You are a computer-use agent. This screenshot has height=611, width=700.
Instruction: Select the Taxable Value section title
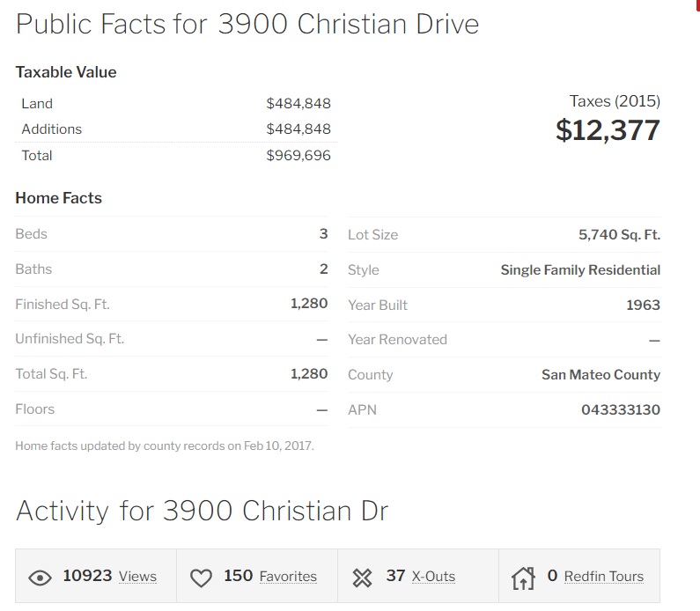point(66,72)
